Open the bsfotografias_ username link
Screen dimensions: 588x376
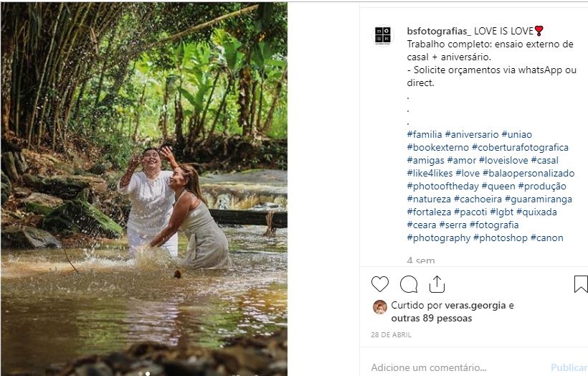[438, 31]
